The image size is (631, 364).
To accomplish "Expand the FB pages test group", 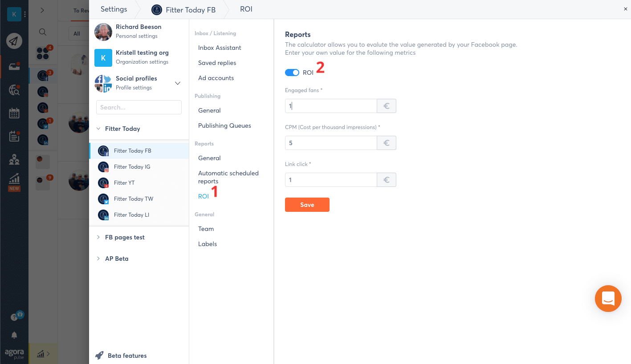I will pyautogui.click(x=98, y=237).
